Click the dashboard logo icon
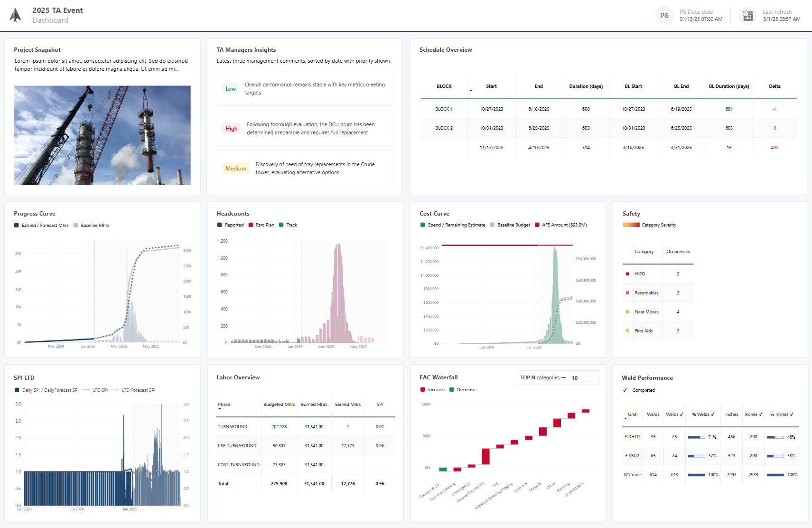The height and width of the screenshot is (528, 812). pyautogui.click(x=15, y=15)
